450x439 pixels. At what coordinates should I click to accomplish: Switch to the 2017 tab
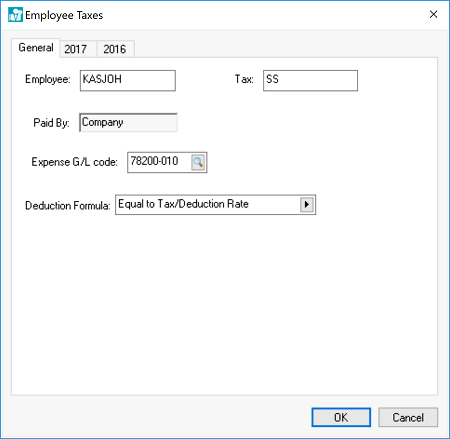[x=76, y=49]
